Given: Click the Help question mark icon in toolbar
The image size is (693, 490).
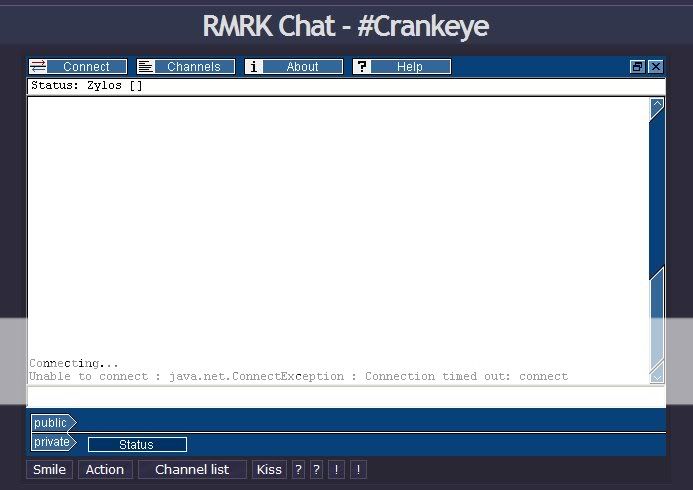Looking at the screenshot, I should [362, 67].
